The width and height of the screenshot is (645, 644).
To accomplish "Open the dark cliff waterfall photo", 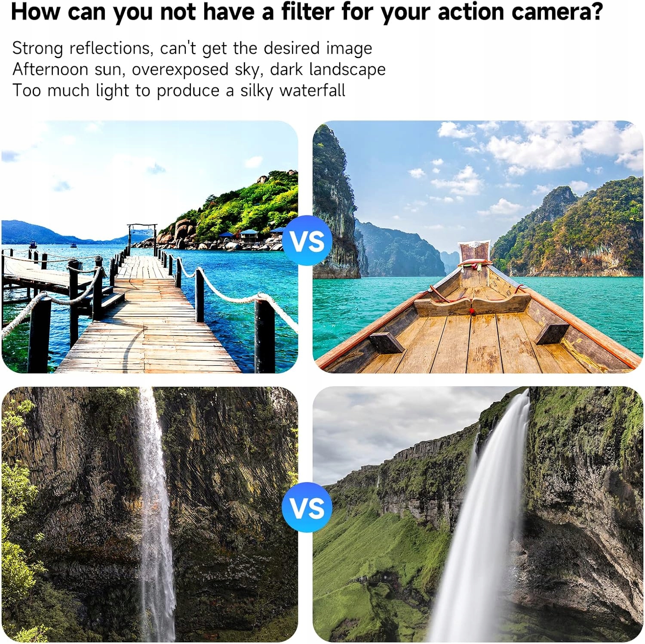I will pyautogui.click(x=150, y=514).
